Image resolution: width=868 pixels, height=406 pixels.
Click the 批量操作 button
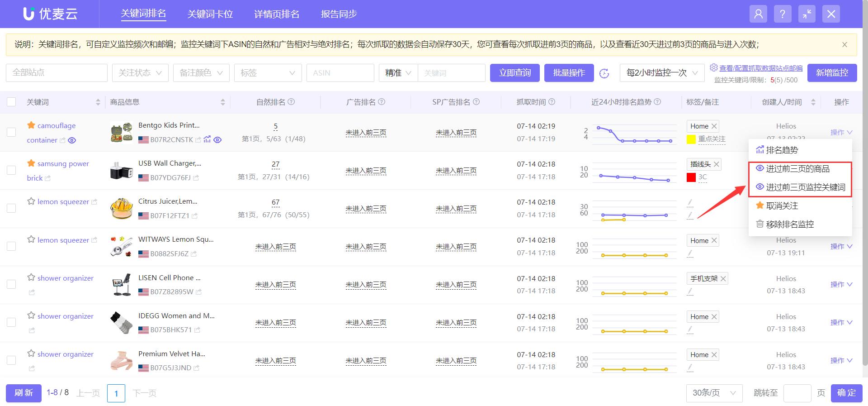569,73
